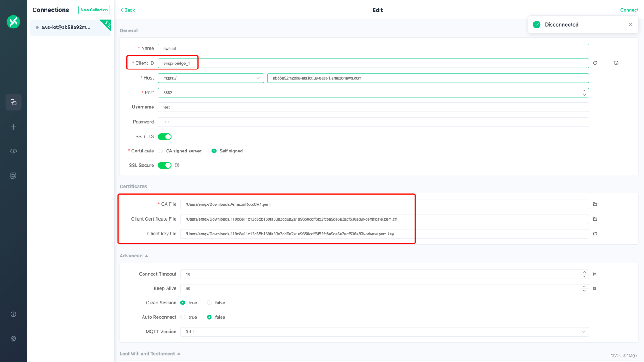Viewport: 644px width, 362px height.
Task: Increase Connect Timeout with up arrow
Action: coord(584,272)
